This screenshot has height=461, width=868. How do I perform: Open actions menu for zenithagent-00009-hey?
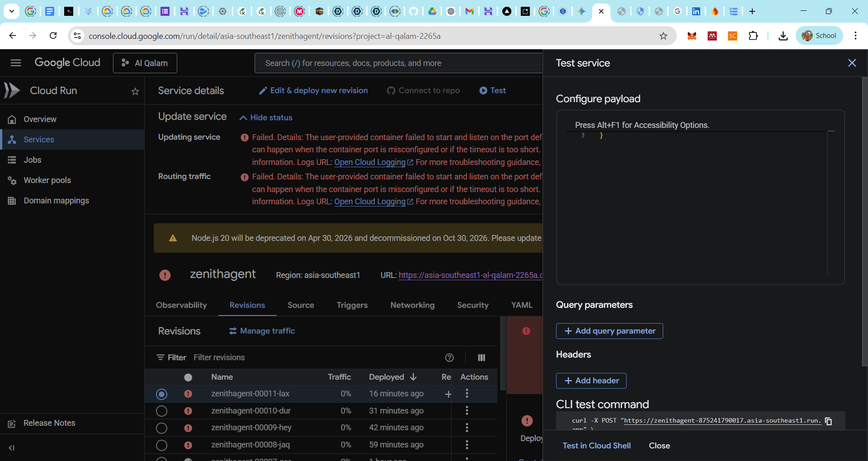tap(467, 428)
